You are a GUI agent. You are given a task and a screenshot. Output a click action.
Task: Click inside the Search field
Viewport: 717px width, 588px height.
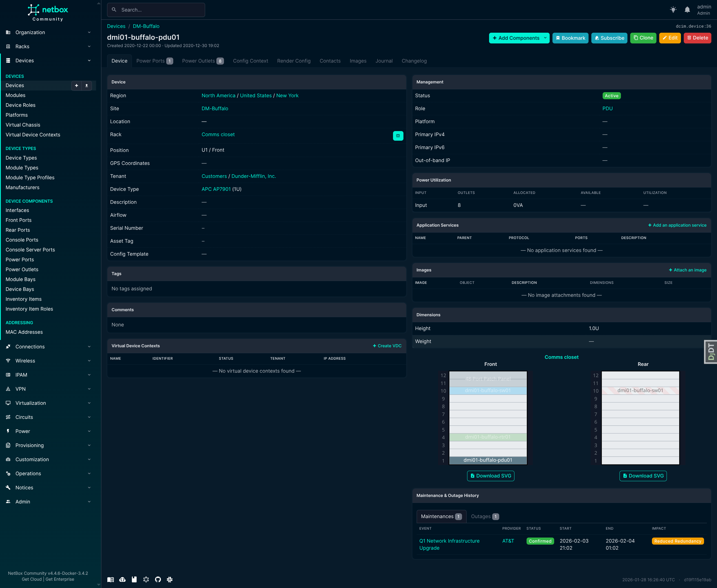coord(156,10)
